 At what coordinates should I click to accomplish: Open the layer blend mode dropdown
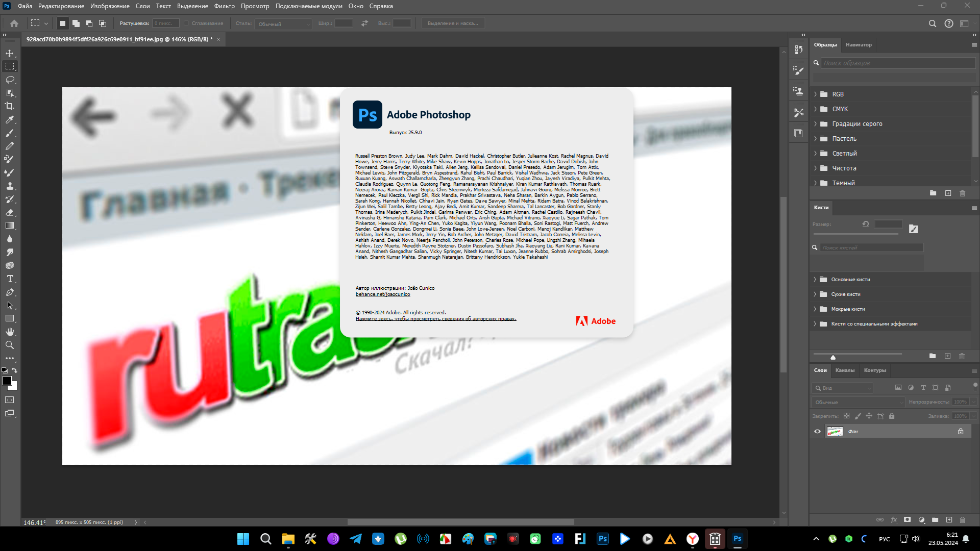tap(858, 403)
